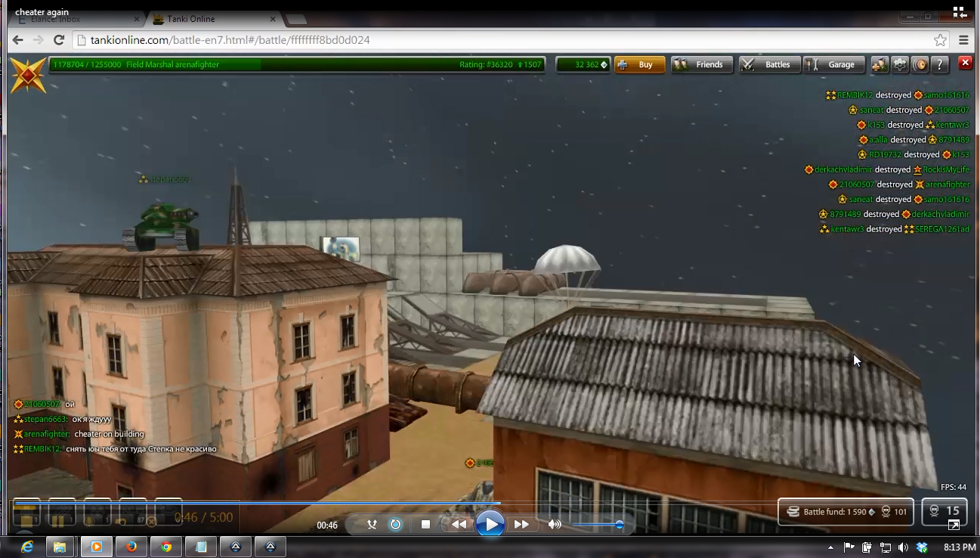Toggle repeat in the media player

pyautogui.click(x=396, y=525)
